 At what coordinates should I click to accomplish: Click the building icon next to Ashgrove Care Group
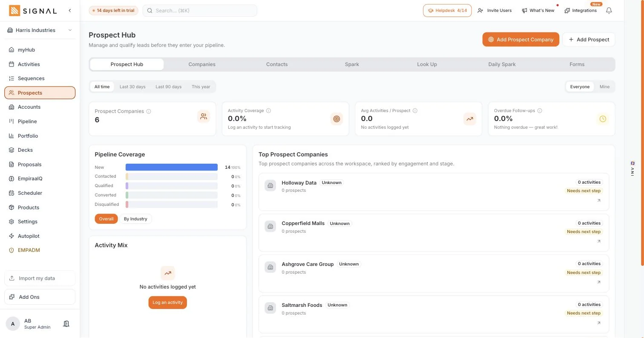coord(270,267)
